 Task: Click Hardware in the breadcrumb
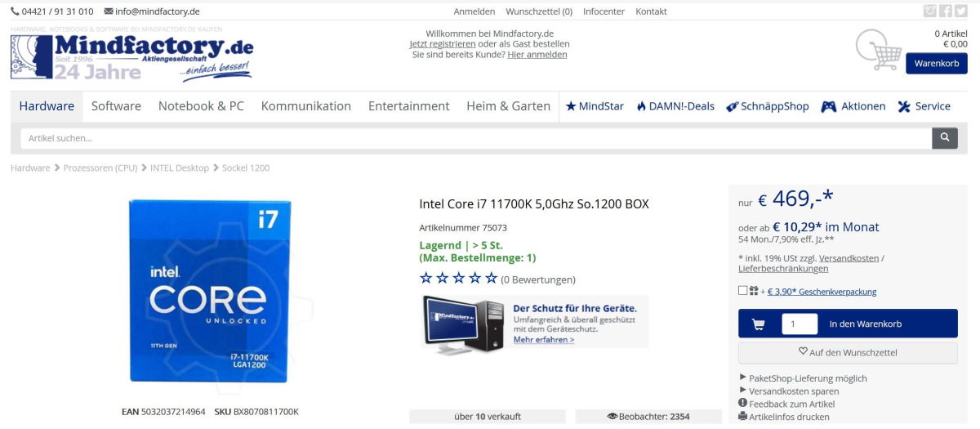click(x=30, y=168)
